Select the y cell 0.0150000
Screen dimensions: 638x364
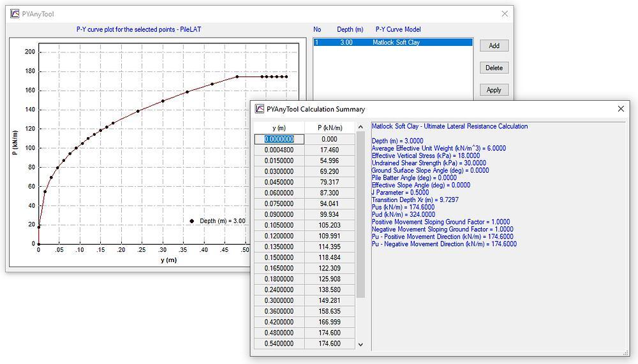click(x=279, y=161)
